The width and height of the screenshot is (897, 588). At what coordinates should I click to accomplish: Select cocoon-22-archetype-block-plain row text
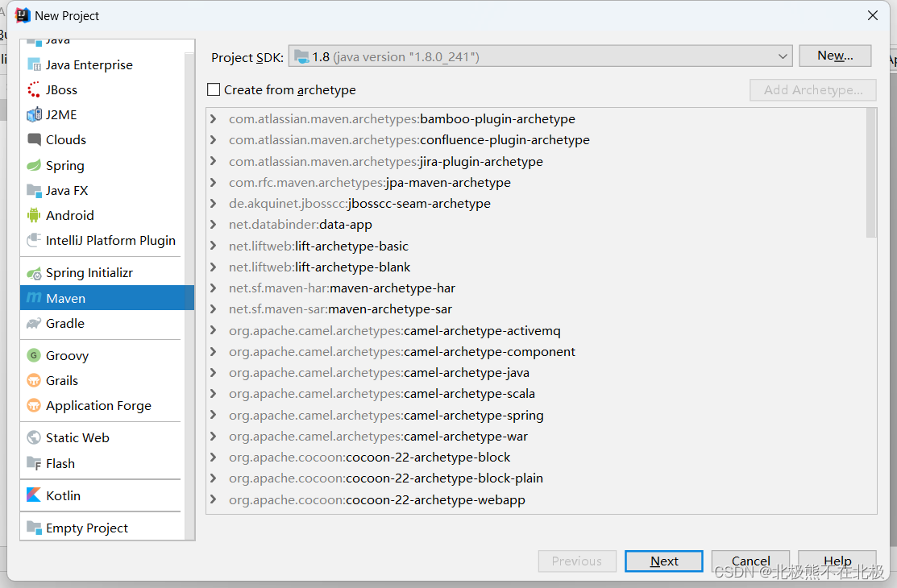click(x=386, y=478)
